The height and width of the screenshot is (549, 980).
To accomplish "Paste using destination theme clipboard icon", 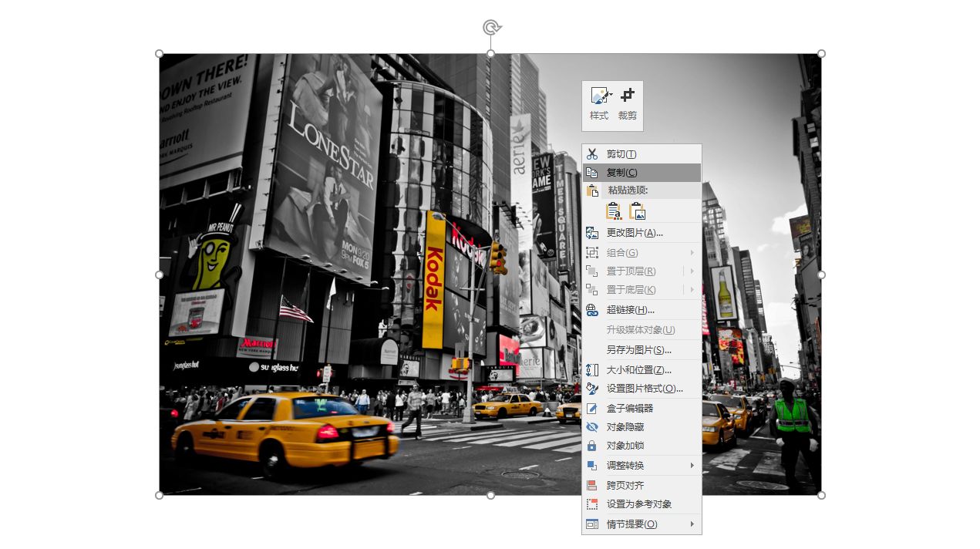I will click(614, 211).
